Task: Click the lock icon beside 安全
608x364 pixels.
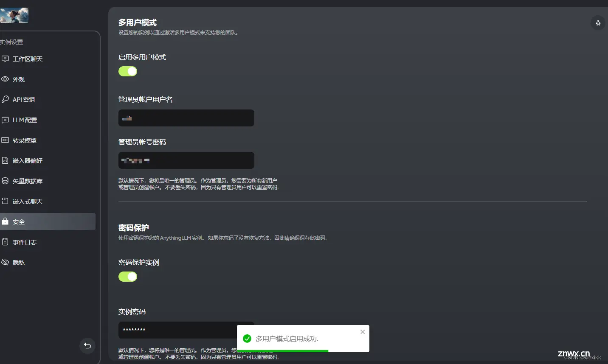Action: pos(5,221)
